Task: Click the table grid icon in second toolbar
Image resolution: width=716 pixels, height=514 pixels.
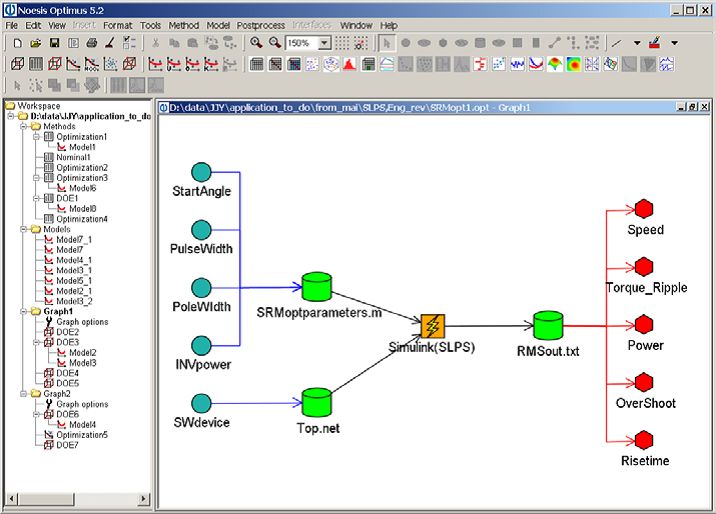Action: [x=256, y=64]
